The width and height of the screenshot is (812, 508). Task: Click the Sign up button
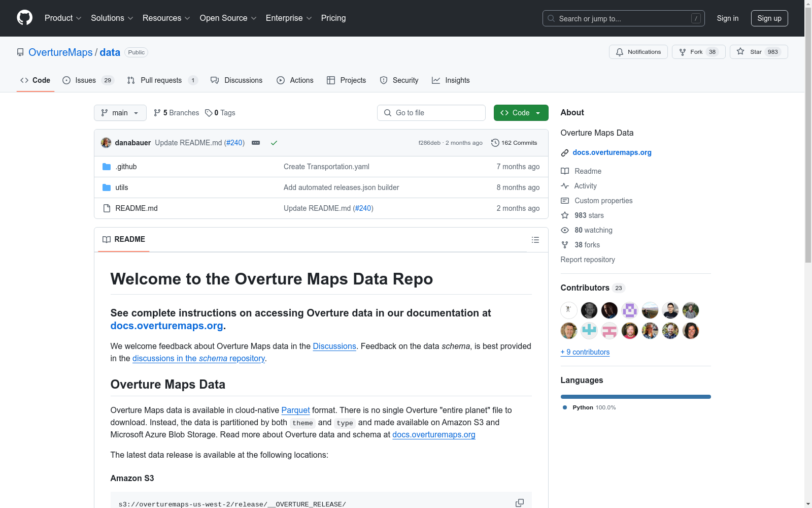click(x=769, y=18)
